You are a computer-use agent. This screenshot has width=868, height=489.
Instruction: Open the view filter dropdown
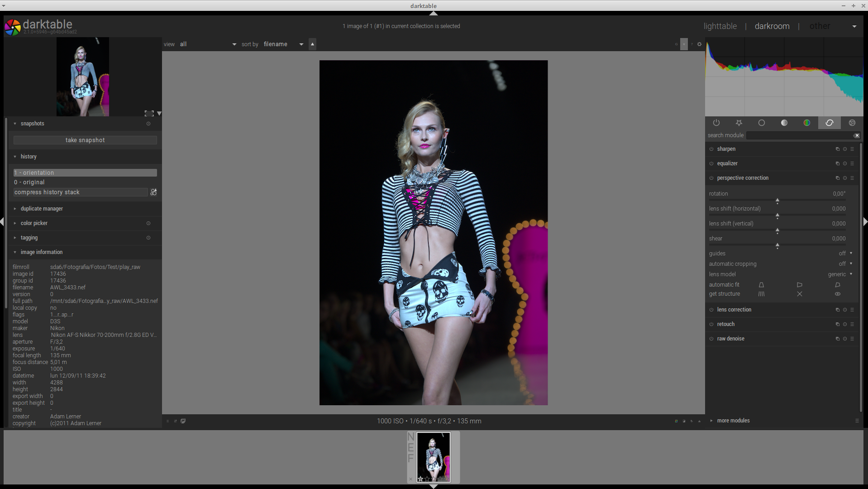tap(208, 44)
